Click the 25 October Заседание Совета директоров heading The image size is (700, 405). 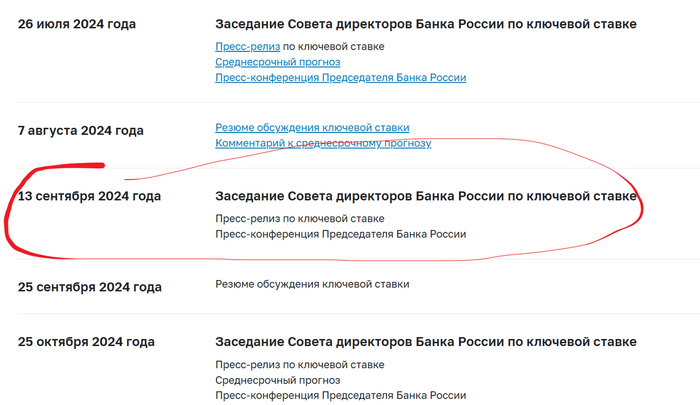426,342
